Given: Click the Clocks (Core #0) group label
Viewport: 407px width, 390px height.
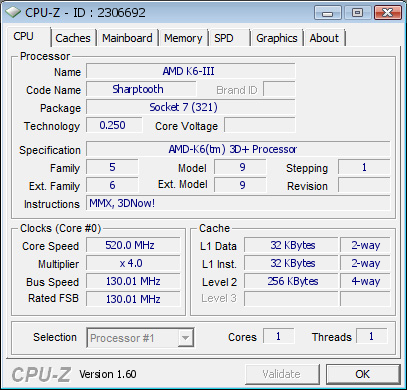Looking at the screenshot, I should point(60,228).
